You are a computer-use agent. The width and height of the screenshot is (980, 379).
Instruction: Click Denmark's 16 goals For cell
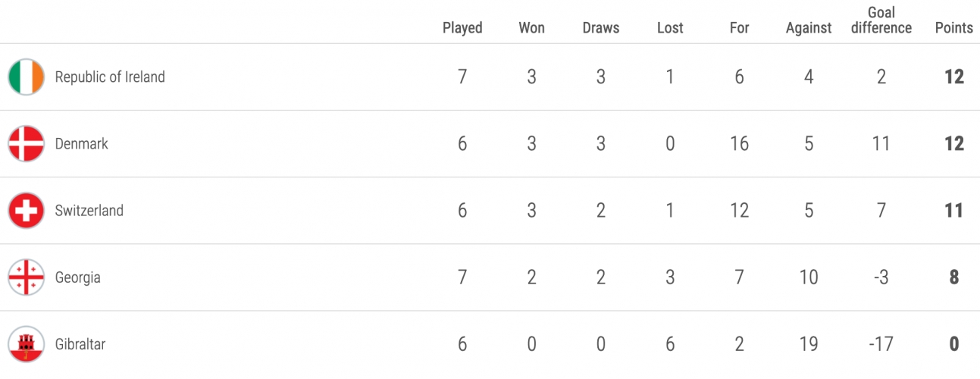tap(739, 144)
